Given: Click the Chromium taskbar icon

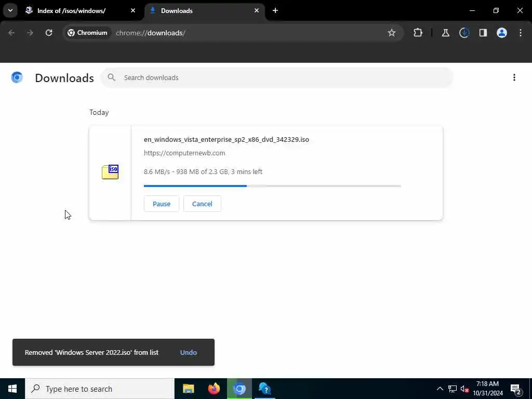Looking at the screenshot, I should 240,389.
